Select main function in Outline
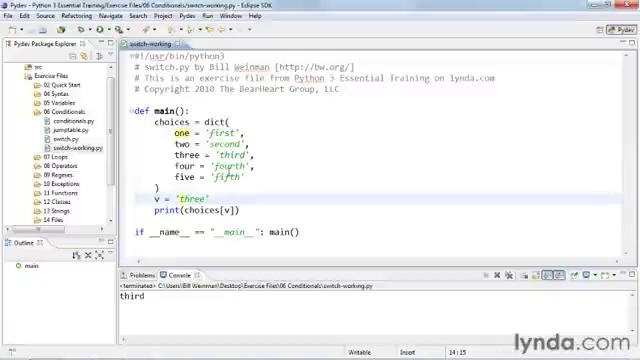 point(27,266)
